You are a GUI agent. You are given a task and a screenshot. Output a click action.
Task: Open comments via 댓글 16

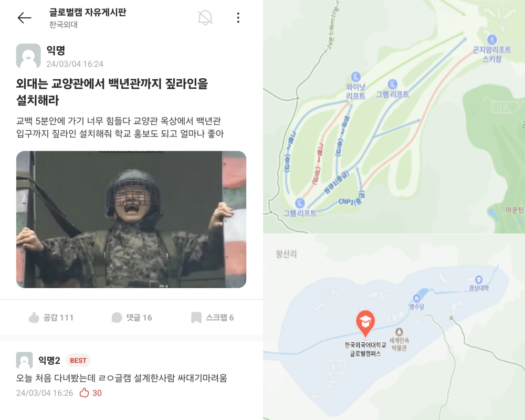[132, 317]
